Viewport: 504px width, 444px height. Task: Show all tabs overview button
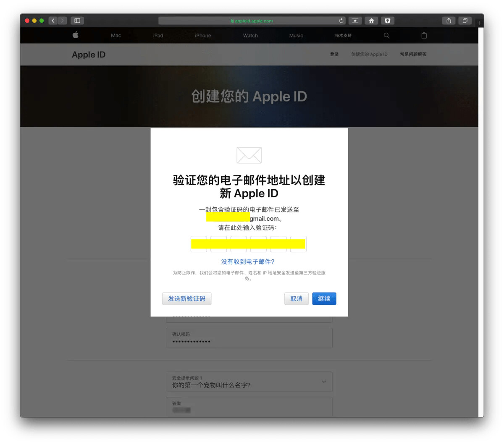click(x=465, y=21)
